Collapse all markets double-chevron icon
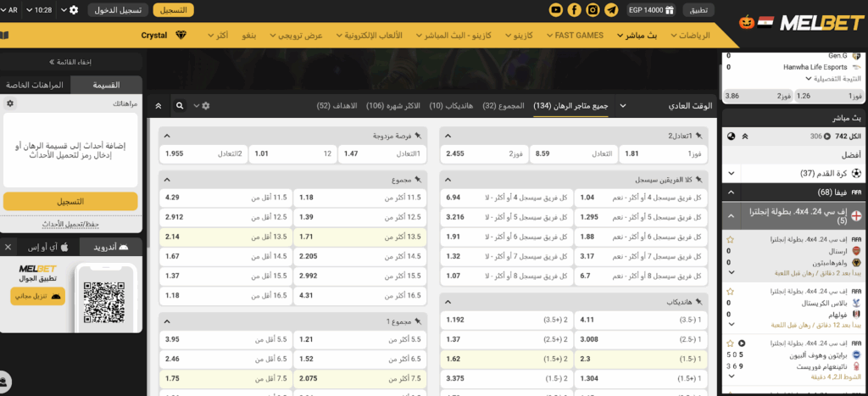The image size is (868, 396). click(159, 105)
